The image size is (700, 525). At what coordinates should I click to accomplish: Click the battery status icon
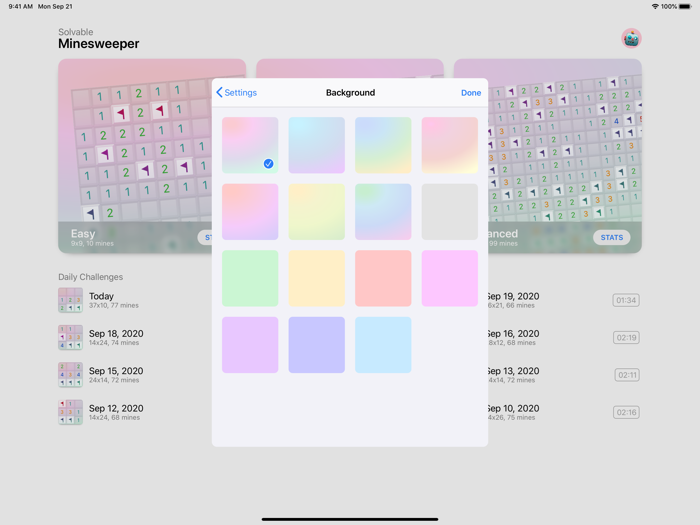(x=685, y=6)
